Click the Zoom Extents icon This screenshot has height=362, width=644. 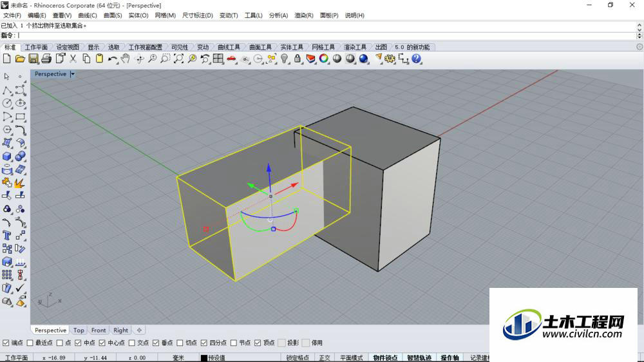178,59
